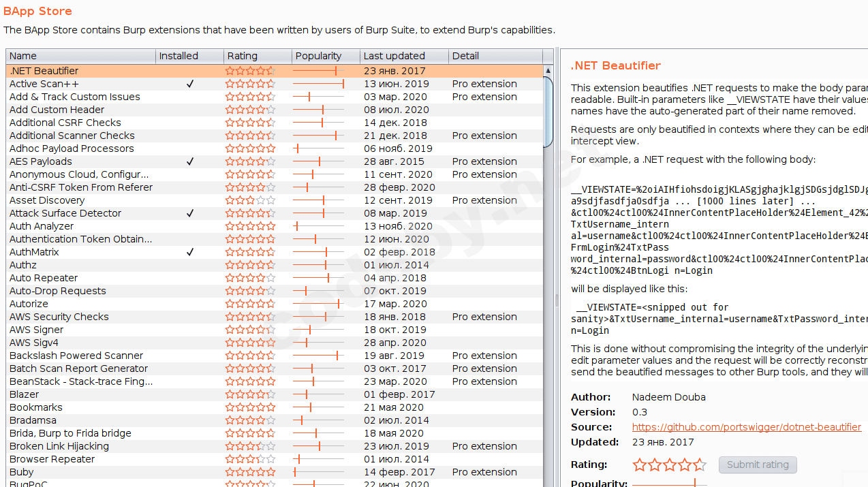The height and width of the screenshot is (487, 868).
Task: Click the Submit rating button
Action: pyautogui.click(x=758, y=465)
